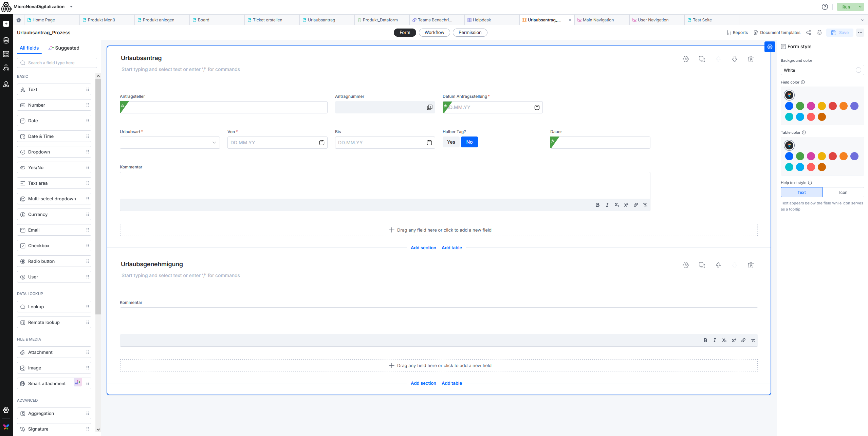The height and width of the screenshot is (436, 868).
Task: Pick the green field color swatch
Action: 800,106
